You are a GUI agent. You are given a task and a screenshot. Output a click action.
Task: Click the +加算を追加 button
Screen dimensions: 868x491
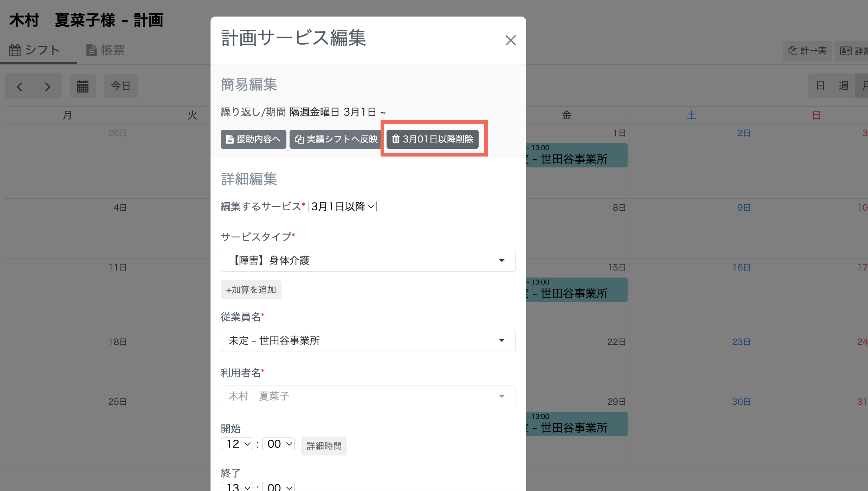click(x=251, y=289)
